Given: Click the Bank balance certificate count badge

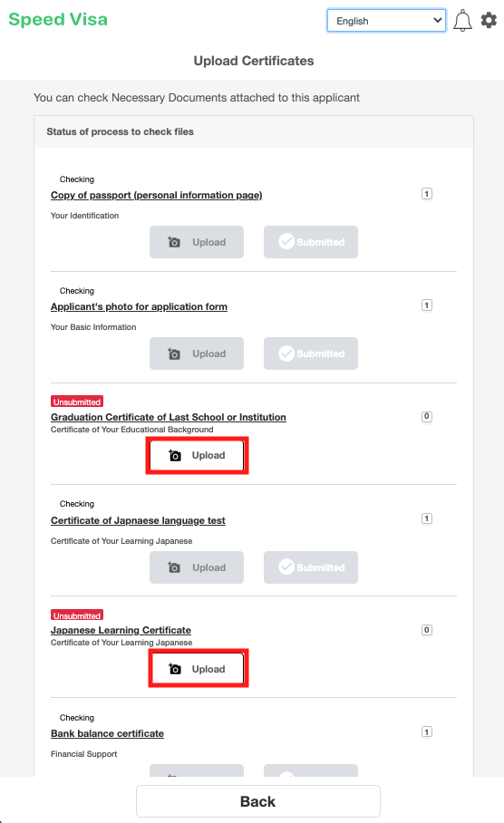Looking at the screenshot, I should [x=427, y=731].
